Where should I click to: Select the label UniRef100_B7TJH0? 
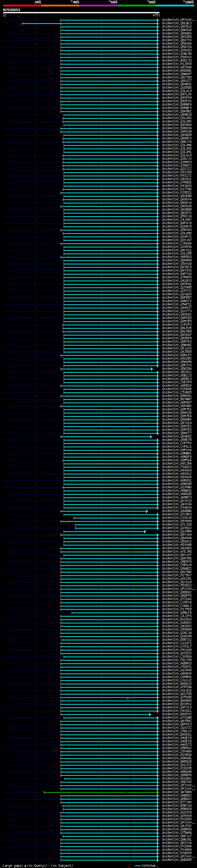point(177,802)
